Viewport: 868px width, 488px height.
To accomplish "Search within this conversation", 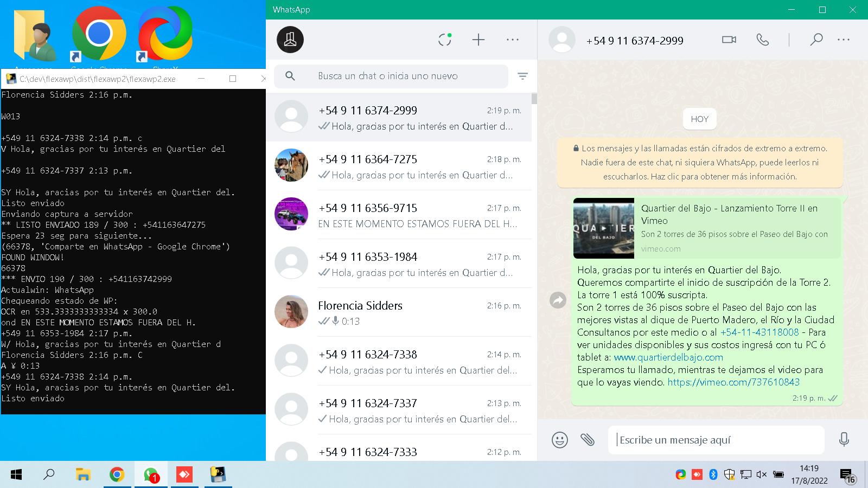I will [x=816, y=40].
